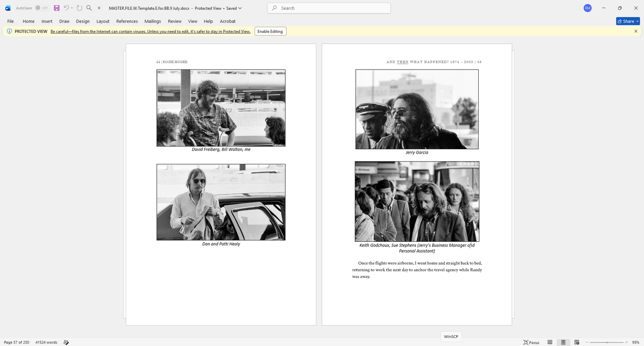Viewport: 644px width, 346px height.
Task: Click the 'Jerry Garcia' caption text
Action: tap(417, 152)
